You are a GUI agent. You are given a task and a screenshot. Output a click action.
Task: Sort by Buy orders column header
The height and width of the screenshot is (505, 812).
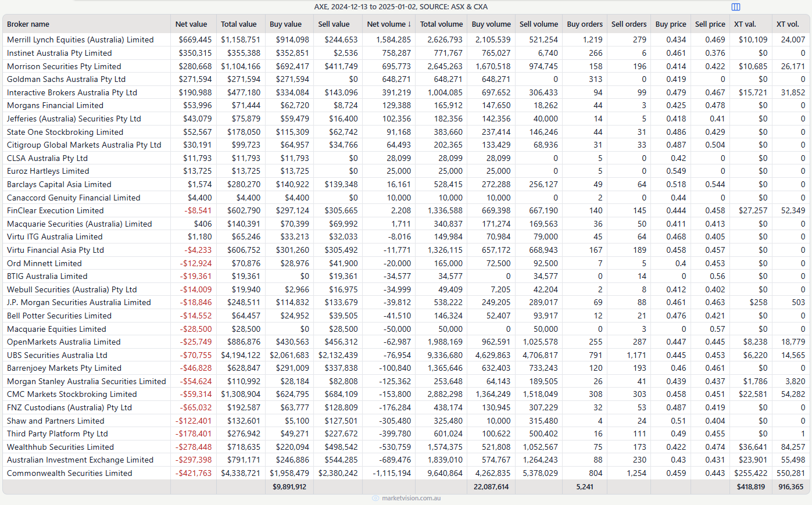pos(585,24)
